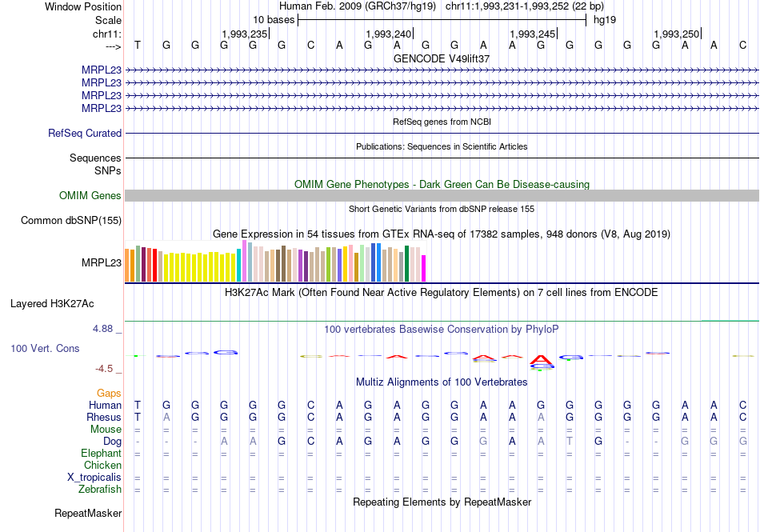Open the H3K27Ac Mark ENCODE track title
The height and width of the screenshot is (532, 760).
(x=442, y=293)
